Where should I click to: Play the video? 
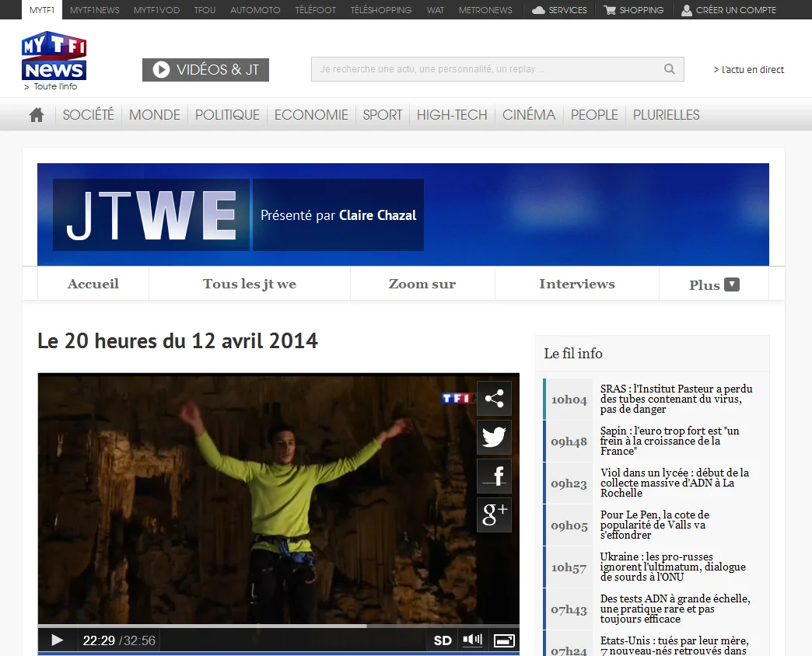[57, 640]
